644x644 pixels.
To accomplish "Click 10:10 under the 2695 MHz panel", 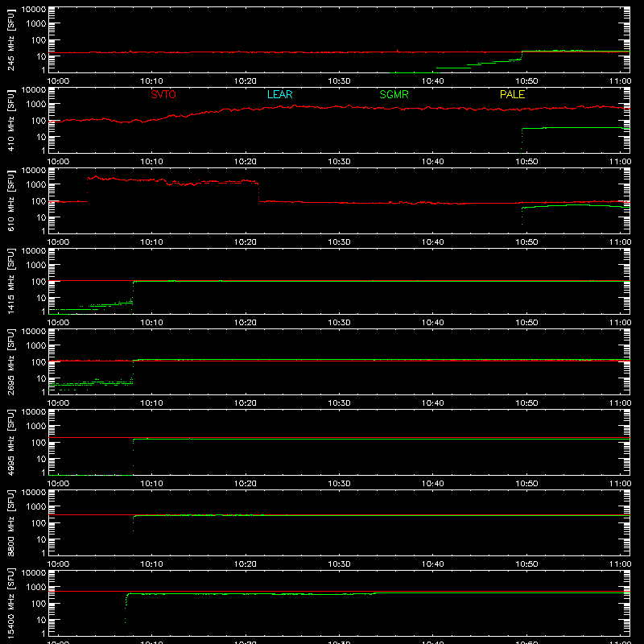I will (x=152, y=403).
